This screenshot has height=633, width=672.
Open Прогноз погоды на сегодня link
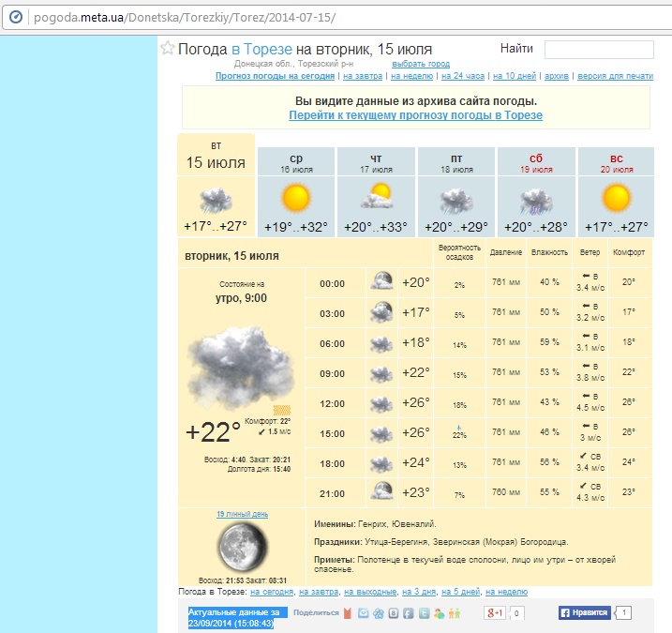pyautogui.click(x=275, y=76)
